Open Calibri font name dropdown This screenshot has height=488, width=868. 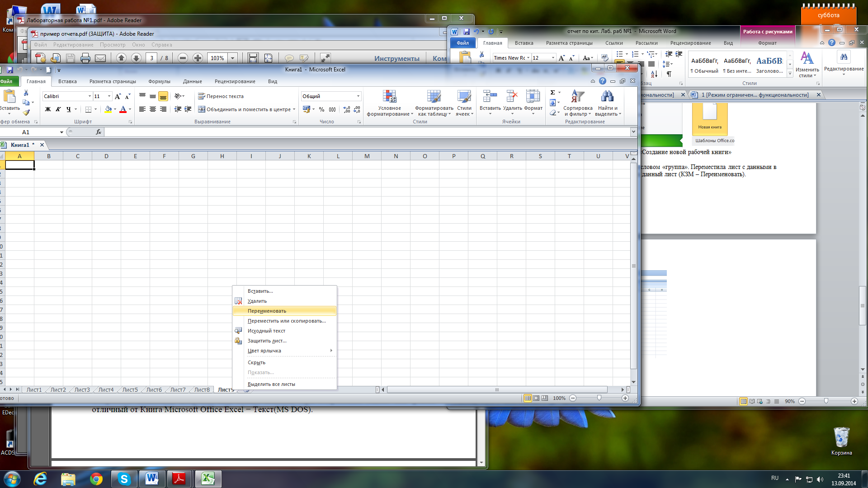[90, 96]
